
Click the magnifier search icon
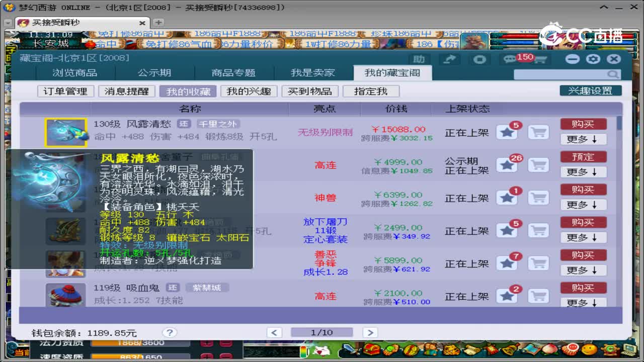pos(613,74)
